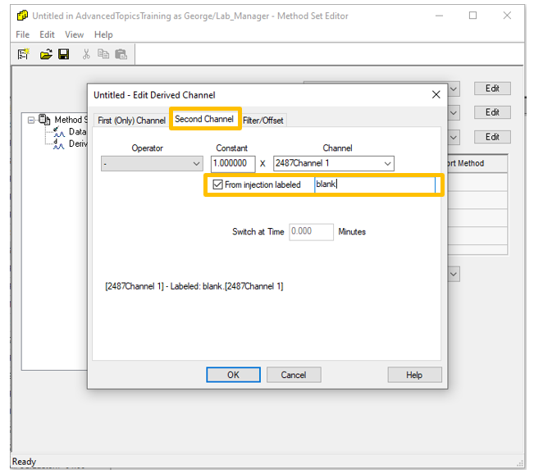Viewport: 534px width, 474px height.
Task: Switch to the Filter/Offset tab
Action: coord(263,121)
